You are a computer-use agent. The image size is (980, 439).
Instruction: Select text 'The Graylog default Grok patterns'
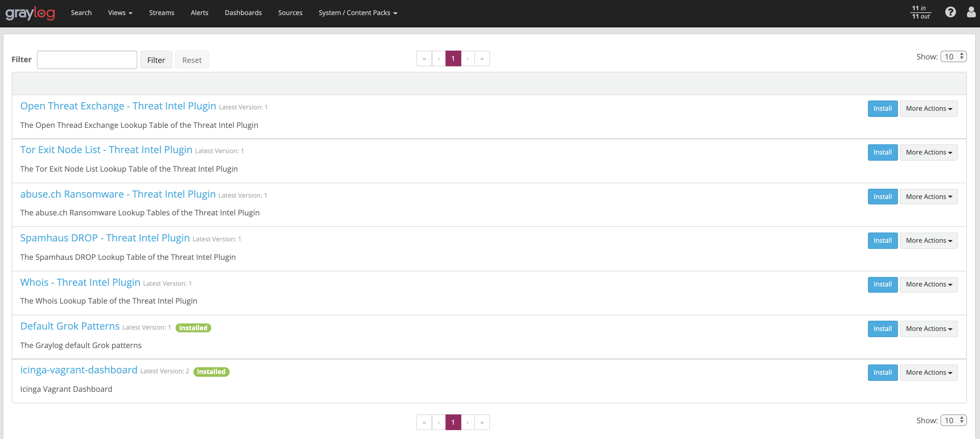[81, 345]
